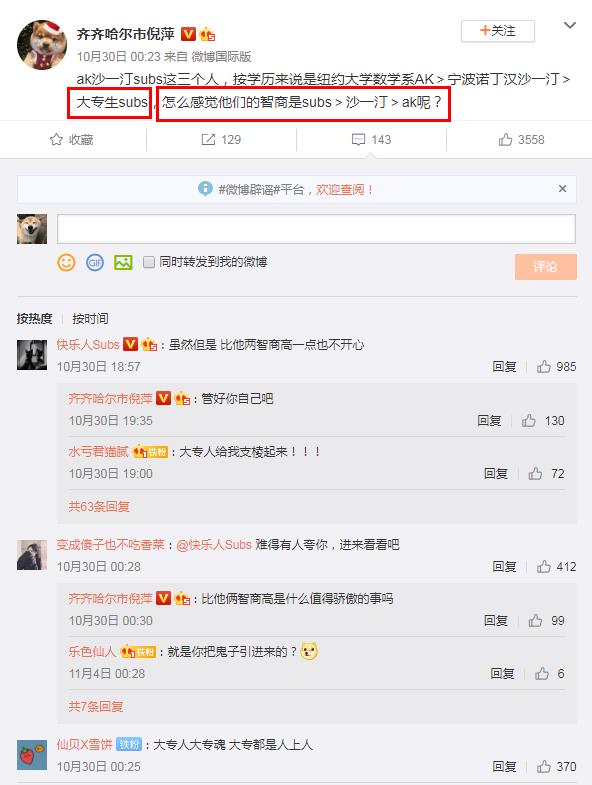592x785 pixels.
Task: Click the star 收藏 favorite icon
Action: pos(56,139)
